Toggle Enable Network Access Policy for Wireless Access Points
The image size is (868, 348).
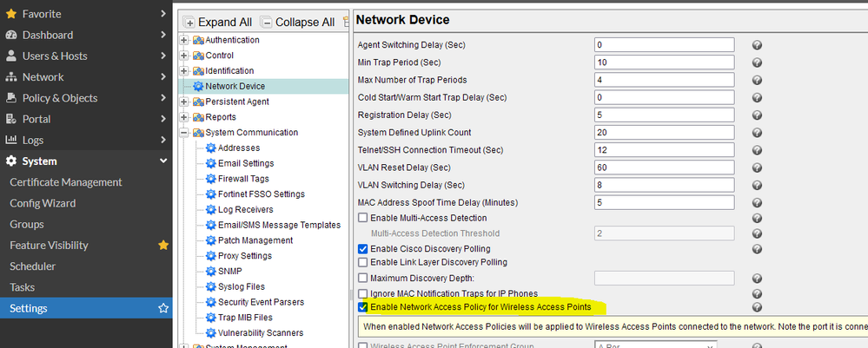[363, 307]
